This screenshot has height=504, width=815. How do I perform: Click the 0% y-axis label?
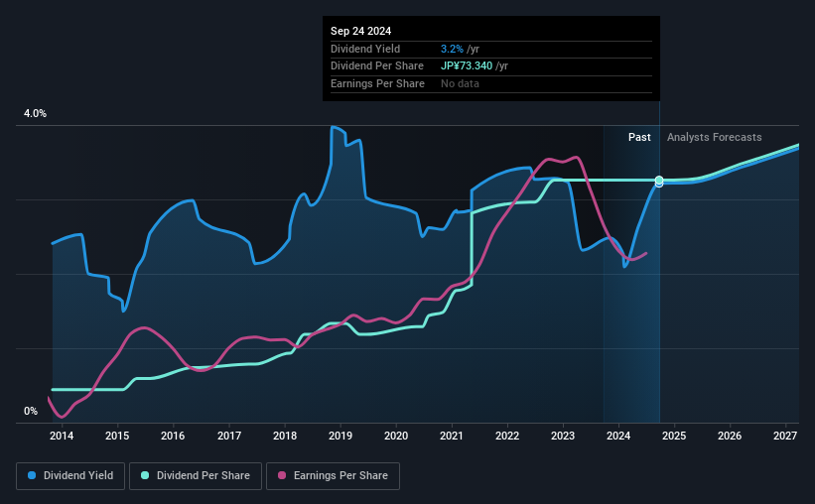tap(31, 411)
